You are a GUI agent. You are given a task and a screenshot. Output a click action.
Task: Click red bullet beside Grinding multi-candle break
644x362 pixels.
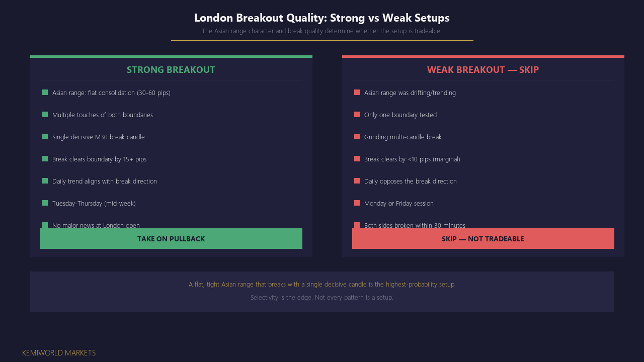(357, 137)
